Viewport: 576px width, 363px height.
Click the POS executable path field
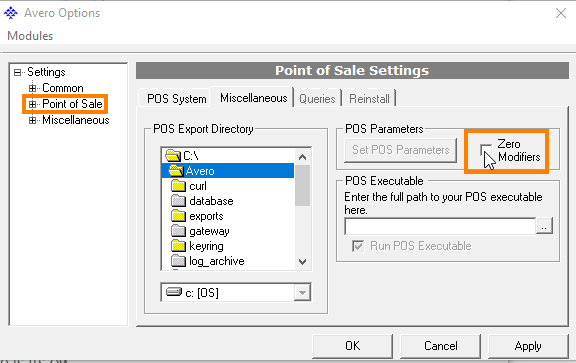click(440, 226)
